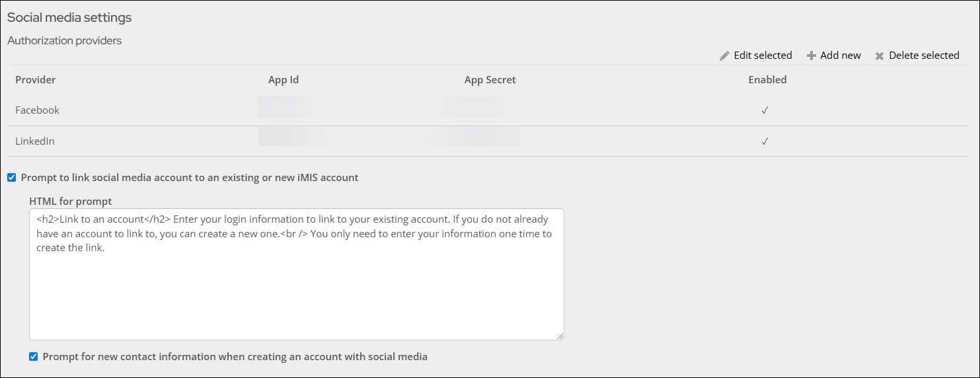Click the blurred LinkedIn App Secret value
980x378 pixels.
pyautogui.click(x=467, y=136)
